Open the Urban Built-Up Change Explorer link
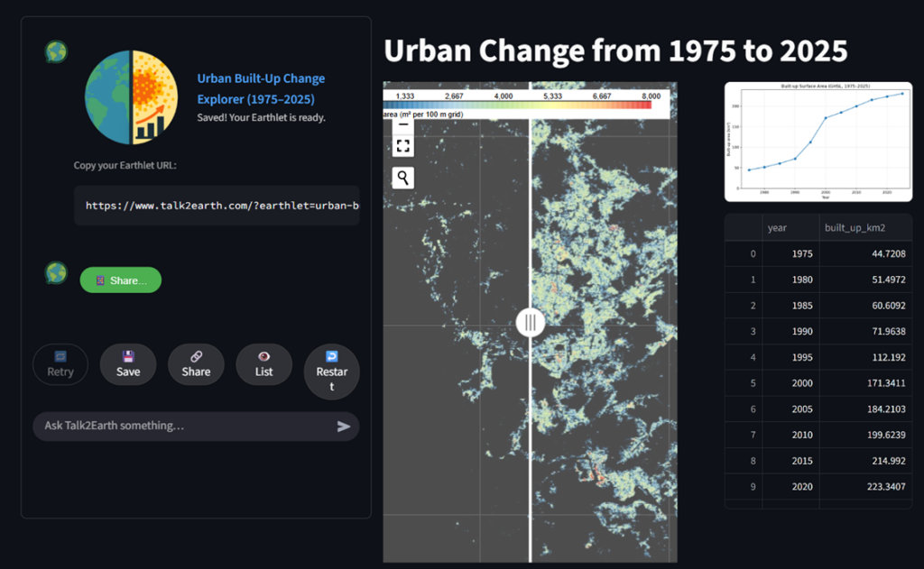Viewport: 924px width, 569px height. coord(261,88)
